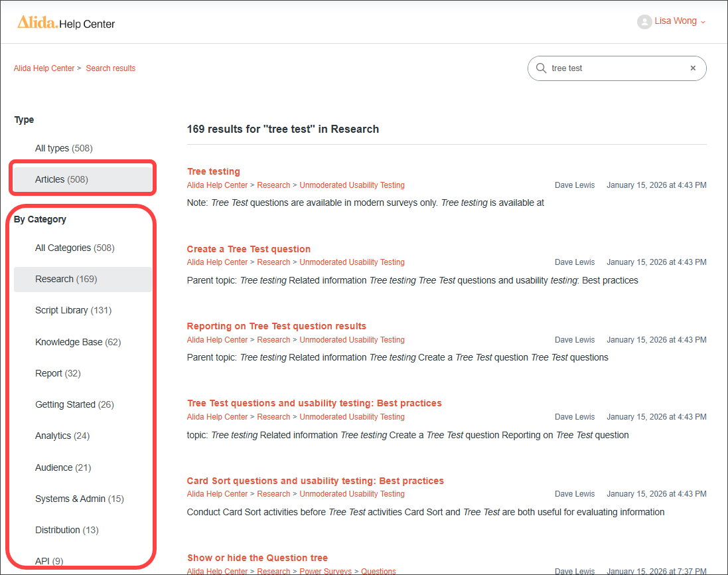Open the Alida Help Center breadcrumb link at the top
728x575 pixels.
[x=44, y=68]
